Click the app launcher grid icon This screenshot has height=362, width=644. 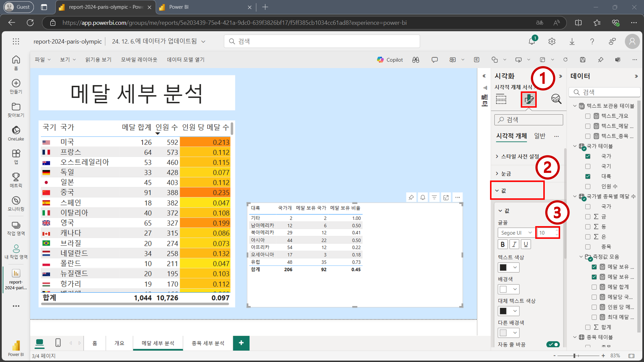pyautogui.click(x=16, y=41)
